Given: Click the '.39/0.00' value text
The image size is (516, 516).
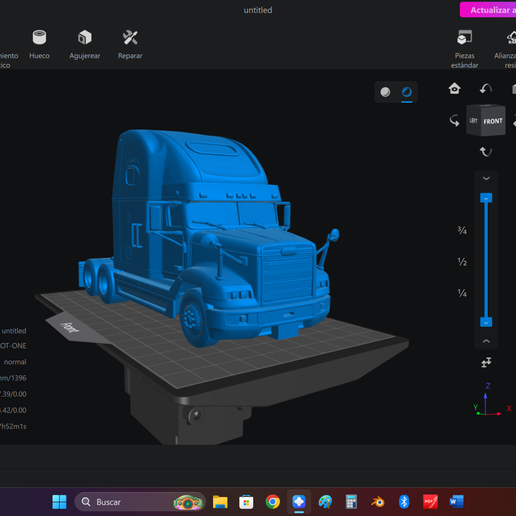Looking at the screenshot, I should click(x=13, y=394).
